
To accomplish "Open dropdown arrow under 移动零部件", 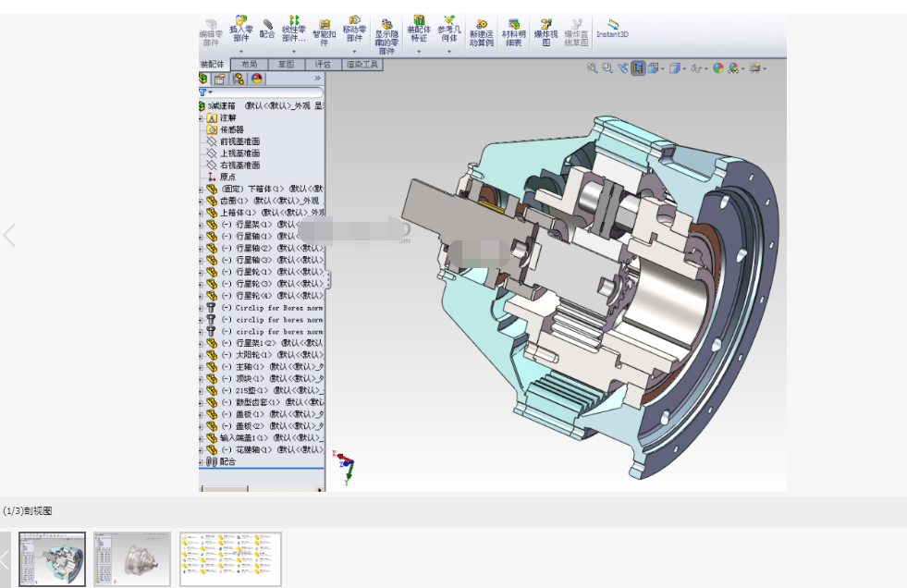I will pyautogui.click(x=355, y=52).
